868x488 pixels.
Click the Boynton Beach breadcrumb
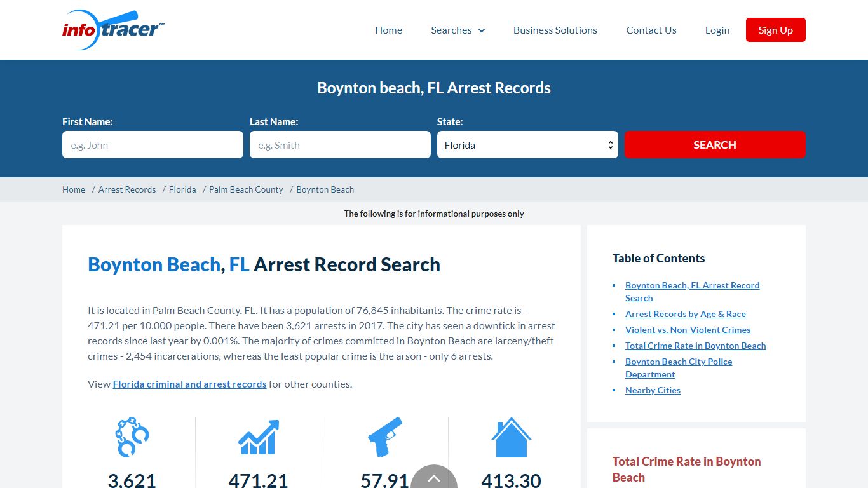[325, 189]
